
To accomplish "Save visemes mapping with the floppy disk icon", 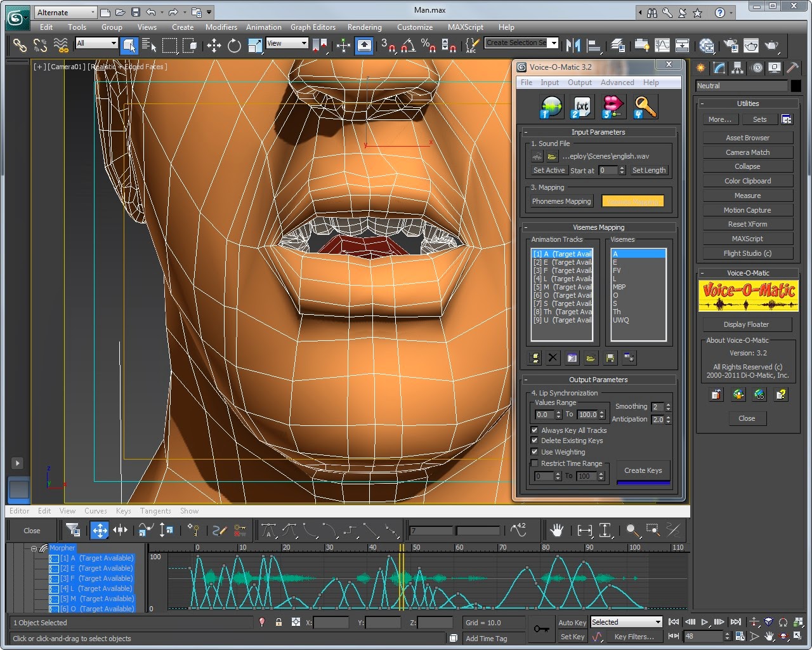I will pyautogui.click(x=610, y=357).
